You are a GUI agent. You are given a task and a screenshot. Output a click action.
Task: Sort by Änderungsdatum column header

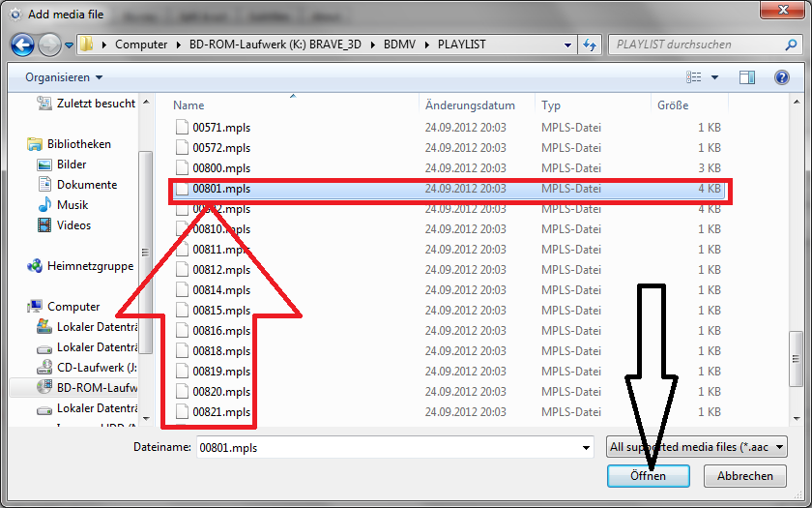pyautogui.click(x=470, y=105)
